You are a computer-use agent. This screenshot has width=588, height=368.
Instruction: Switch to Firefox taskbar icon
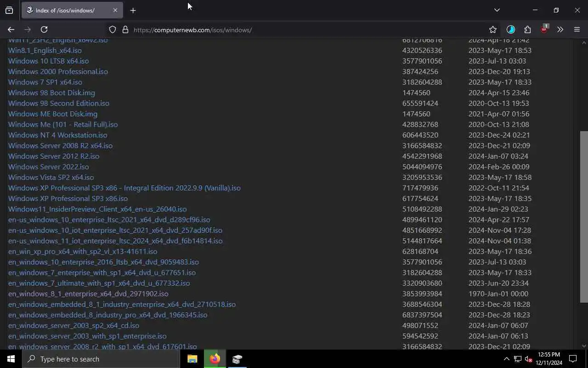[x=215, y=359]
